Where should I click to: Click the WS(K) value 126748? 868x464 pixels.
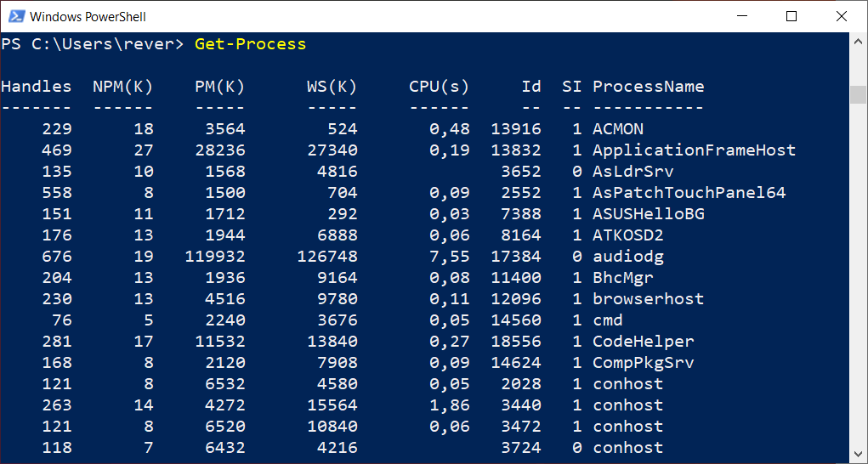(327, 257)
